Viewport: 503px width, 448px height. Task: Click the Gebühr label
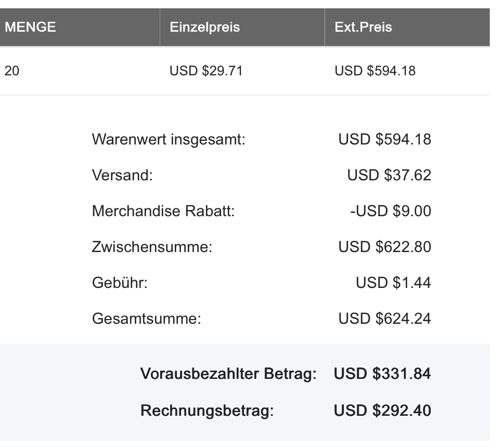point(120,283)
